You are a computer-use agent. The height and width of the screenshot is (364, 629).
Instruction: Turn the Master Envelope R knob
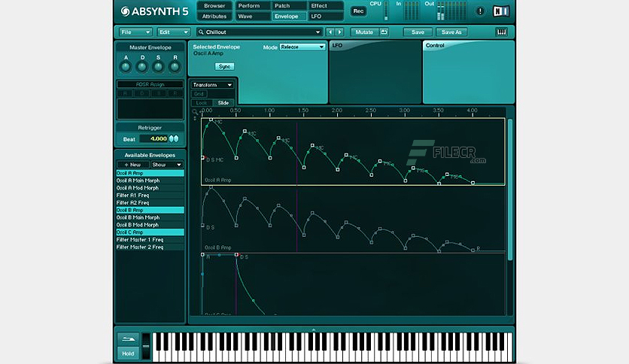click(x=175, y=67)
